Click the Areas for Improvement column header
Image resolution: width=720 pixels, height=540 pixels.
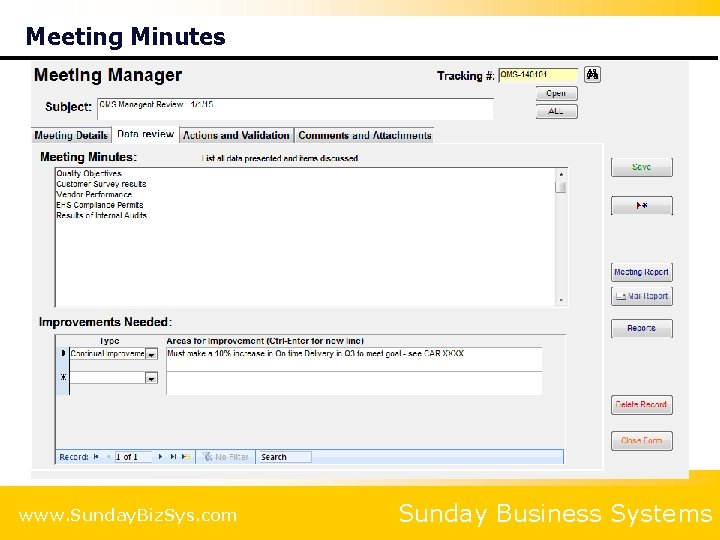[x=265, y=341]
